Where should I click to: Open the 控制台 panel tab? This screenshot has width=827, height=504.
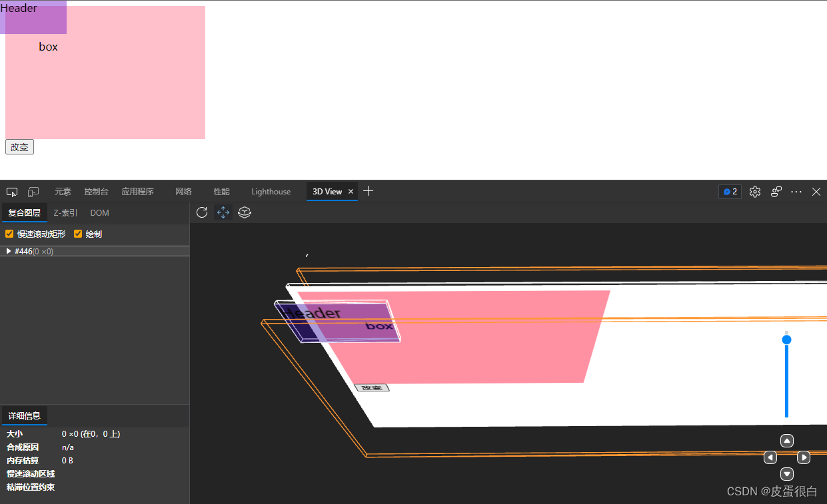point(96,192)
